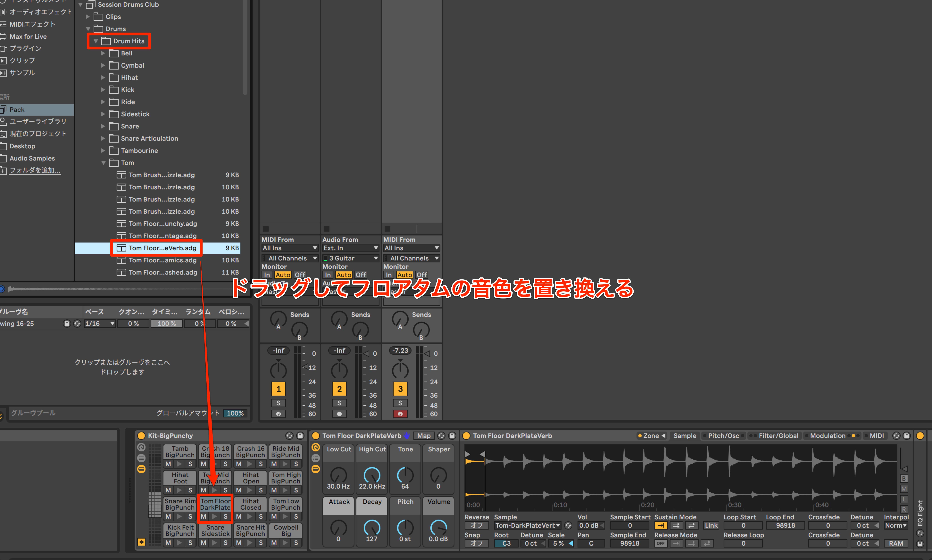Click the RAM button in Sampler
This screenshot has width=932, height=560.
pos(896,543)
